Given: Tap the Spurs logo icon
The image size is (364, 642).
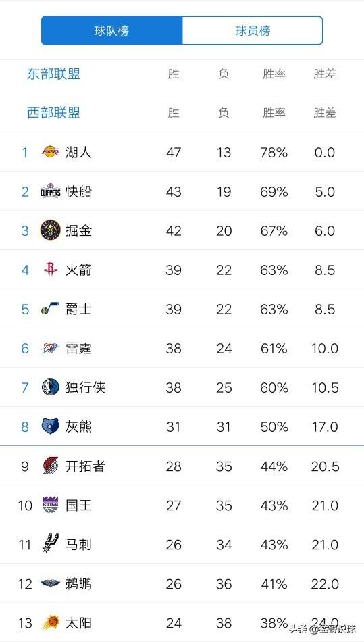Looking at the screenshot, I should (51, 544).
